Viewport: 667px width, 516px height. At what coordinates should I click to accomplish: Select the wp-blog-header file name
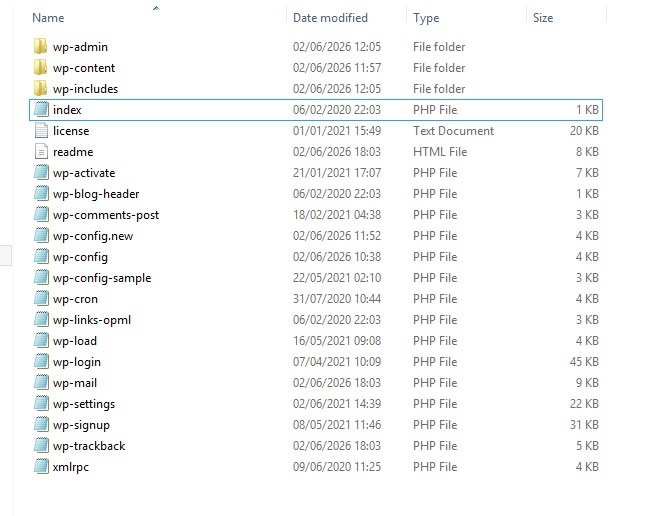(96, 194)
